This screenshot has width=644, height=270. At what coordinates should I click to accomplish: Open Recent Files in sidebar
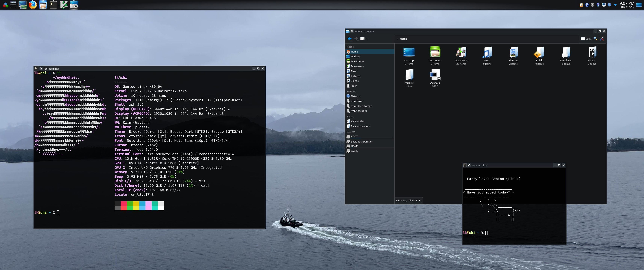(x=358, y=121)
